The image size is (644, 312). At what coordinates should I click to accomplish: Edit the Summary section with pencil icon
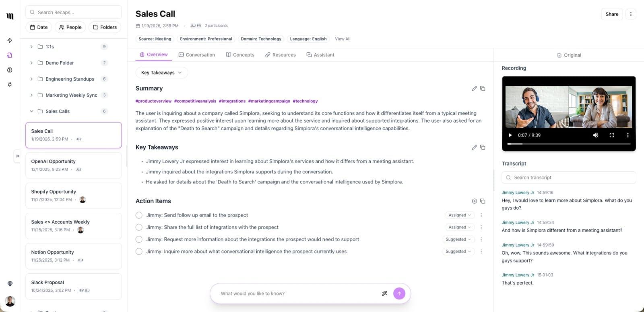click(x=474, y=89)
